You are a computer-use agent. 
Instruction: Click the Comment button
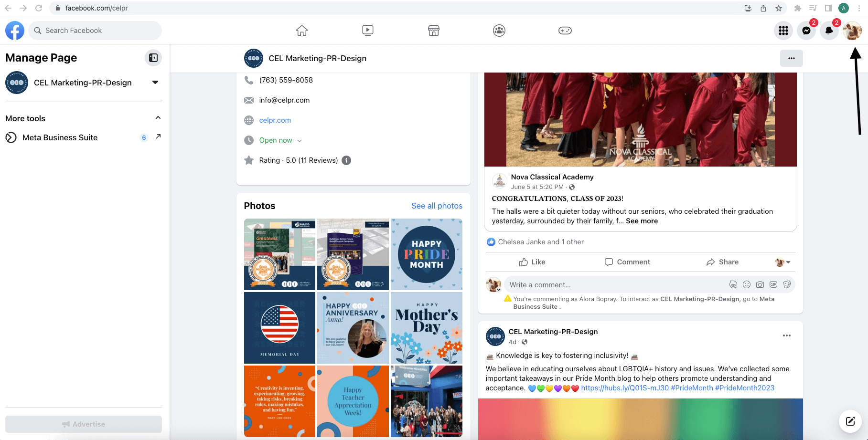click(x=627, y=262)
